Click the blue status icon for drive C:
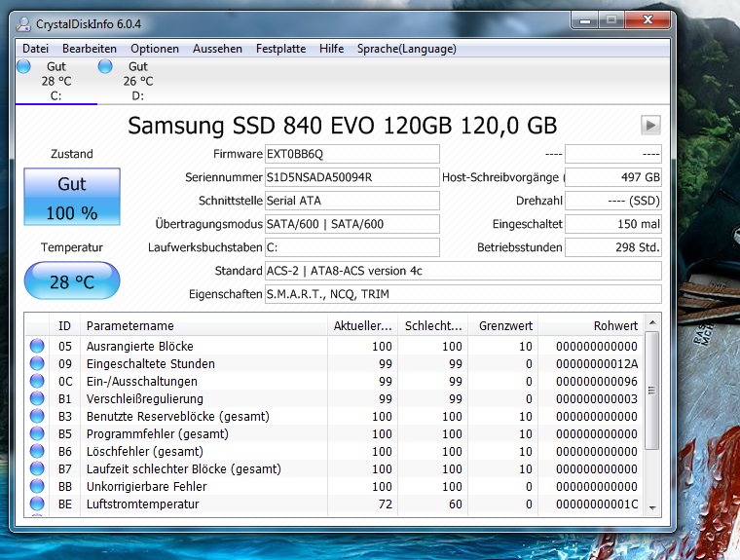740x560 pixels. [23, 66]
